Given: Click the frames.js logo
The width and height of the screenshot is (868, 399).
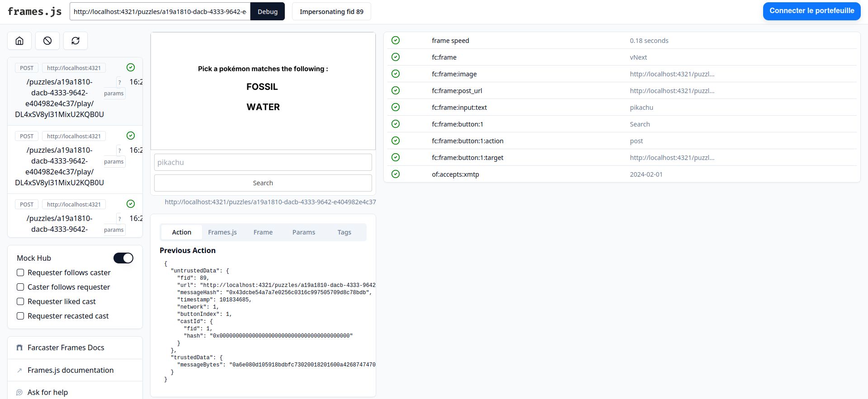Looking at the screenshot, I should tap(35, 12).
